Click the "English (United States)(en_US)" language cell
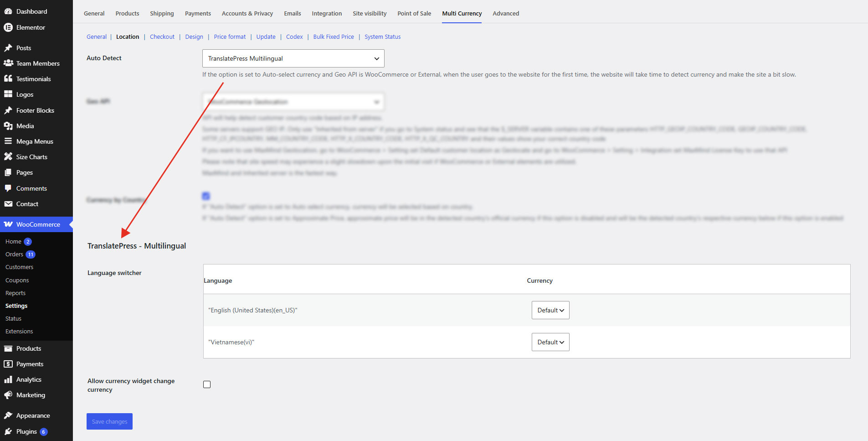The height and width of the screenshot is (441, 868). point(253,310)
